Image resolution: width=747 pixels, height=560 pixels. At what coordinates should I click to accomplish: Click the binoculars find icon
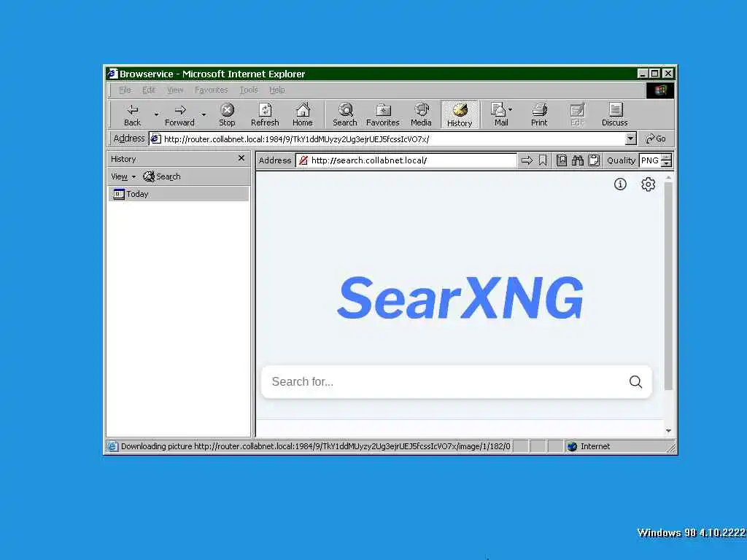578,160
